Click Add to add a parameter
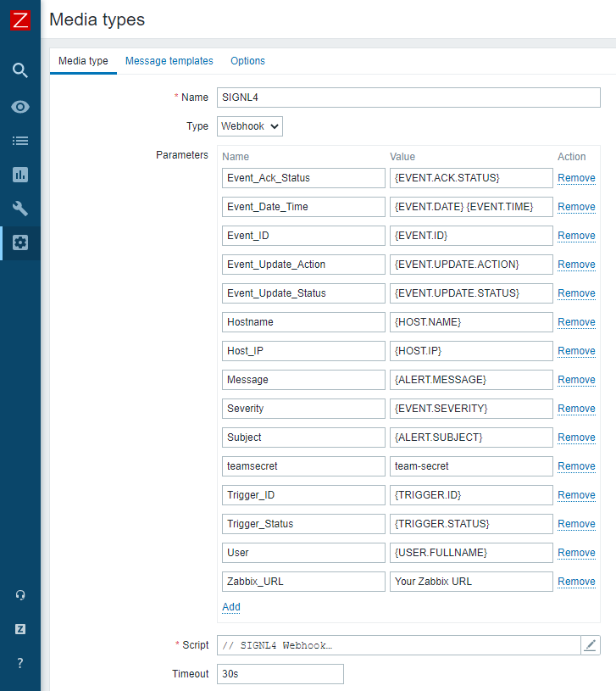Screen dimensions: 616x691 231,607
